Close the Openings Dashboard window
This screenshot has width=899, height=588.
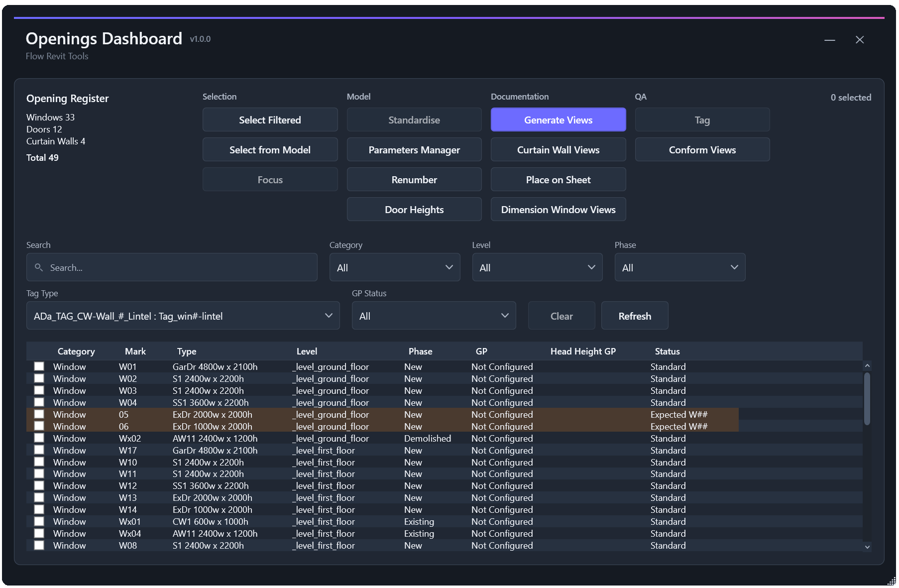point(860,40)
